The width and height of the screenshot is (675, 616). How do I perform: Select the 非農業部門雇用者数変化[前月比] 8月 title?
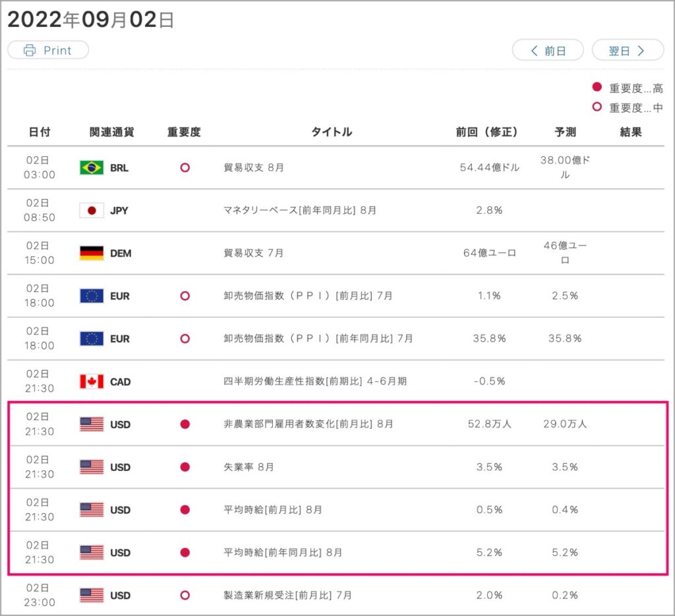coord(308,424)
